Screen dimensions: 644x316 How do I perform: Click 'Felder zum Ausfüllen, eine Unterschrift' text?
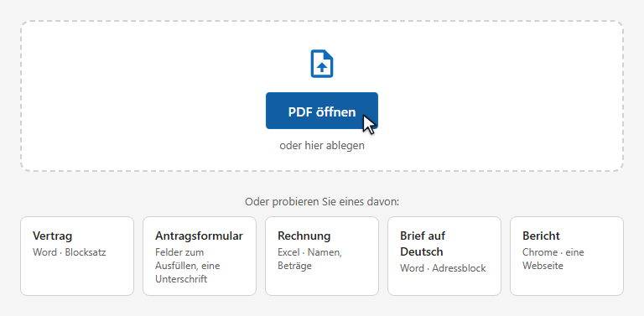(x=188, y=266)
